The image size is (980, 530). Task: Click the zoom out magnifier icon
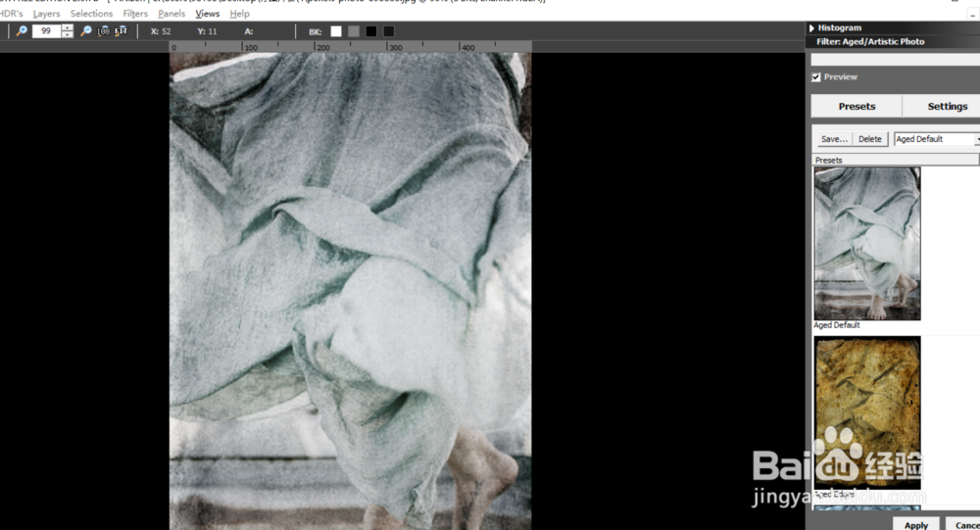86,30
